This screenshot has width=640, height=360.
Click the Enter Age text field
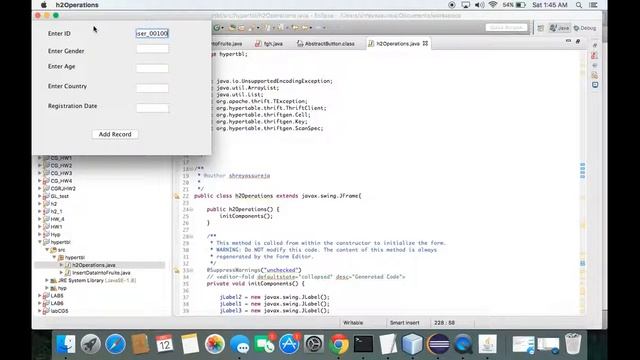(x=152, y=68)
